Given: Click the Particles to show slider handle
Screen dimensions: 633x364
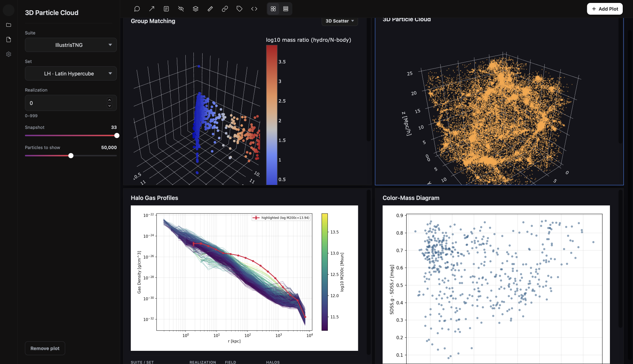Looking at the screenshot, I should tap(71, 156).
